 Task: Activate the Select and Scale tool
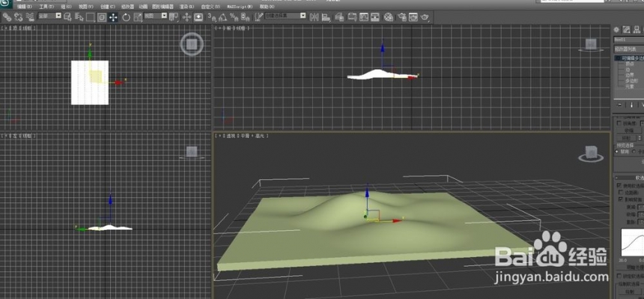click(x=138, y=17)
